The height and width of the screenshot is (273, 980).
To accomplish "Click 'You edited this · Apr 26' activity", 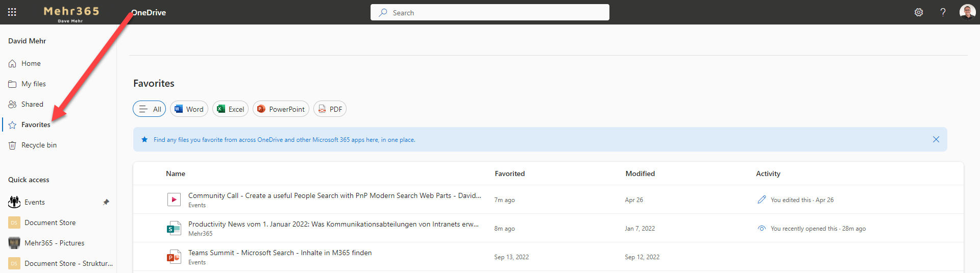I will (x=802, y=200).
